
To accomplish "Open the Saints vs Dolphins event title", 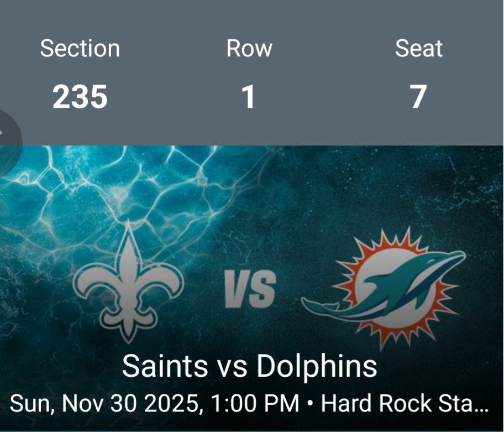I will coord(251,366).
